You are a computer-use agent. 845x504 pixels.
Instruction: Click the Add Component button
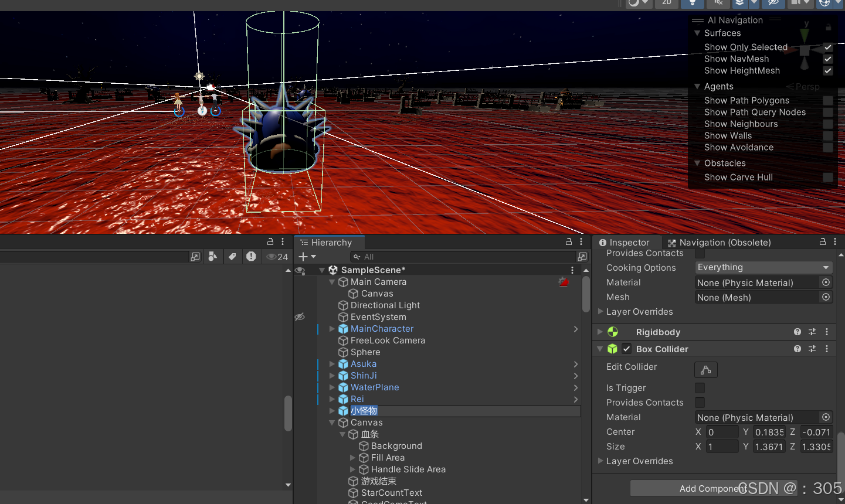713,488
